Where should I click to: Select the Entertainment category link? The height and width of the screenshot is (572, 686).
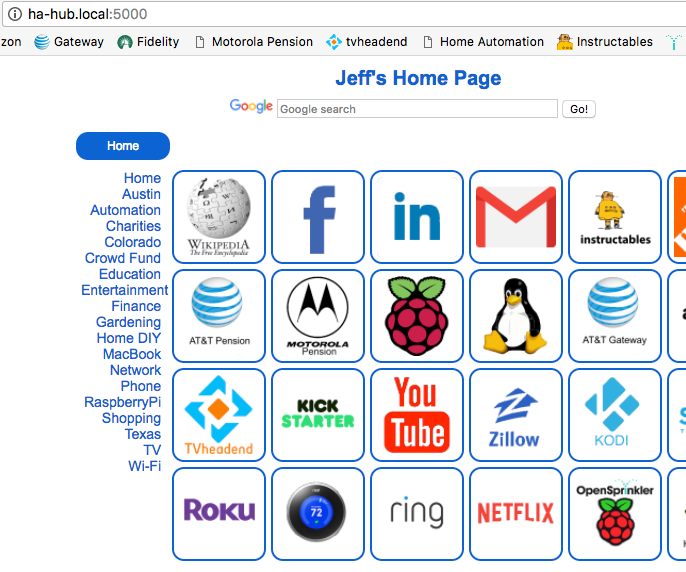tap(125, 290)
